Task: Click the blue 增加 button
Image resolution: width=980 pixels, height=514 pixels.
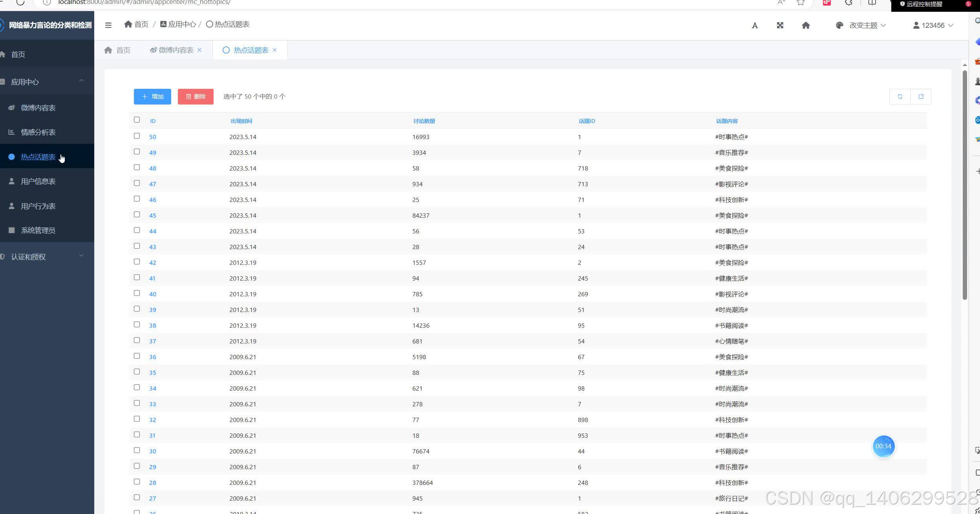Action: 152,96
